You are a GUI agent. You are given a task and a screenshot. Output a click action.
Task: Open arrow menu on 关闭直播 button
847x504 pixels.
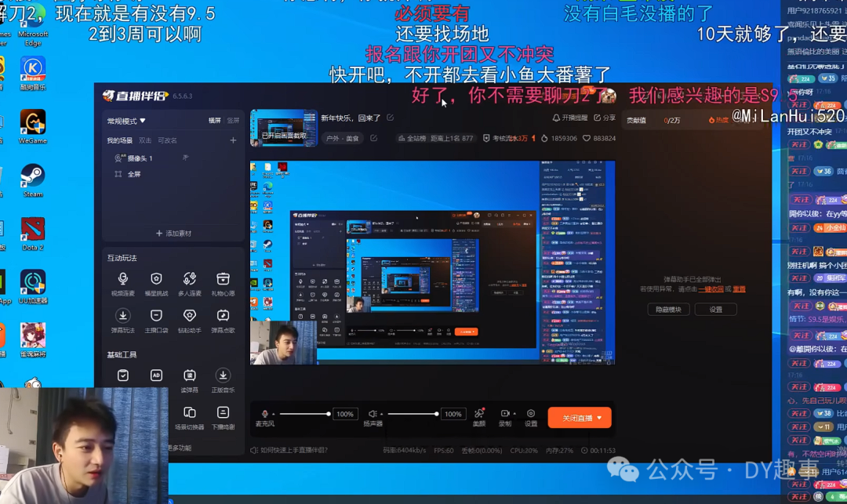click(599, 418)
